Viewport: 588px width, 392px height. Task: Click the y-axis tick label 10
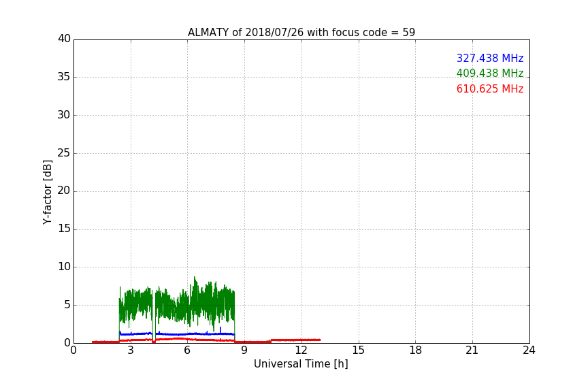click(64, 267)
